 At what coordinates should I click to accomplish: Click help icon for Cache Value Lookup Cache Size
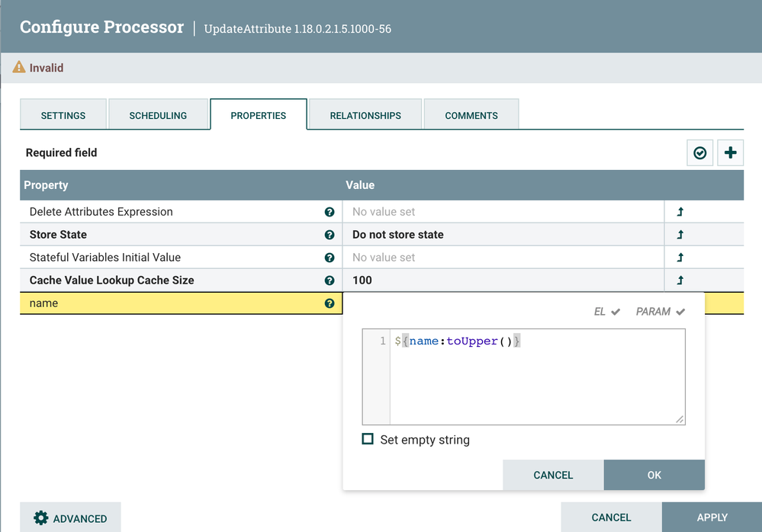pyautogui.click(x=330, y=280)
